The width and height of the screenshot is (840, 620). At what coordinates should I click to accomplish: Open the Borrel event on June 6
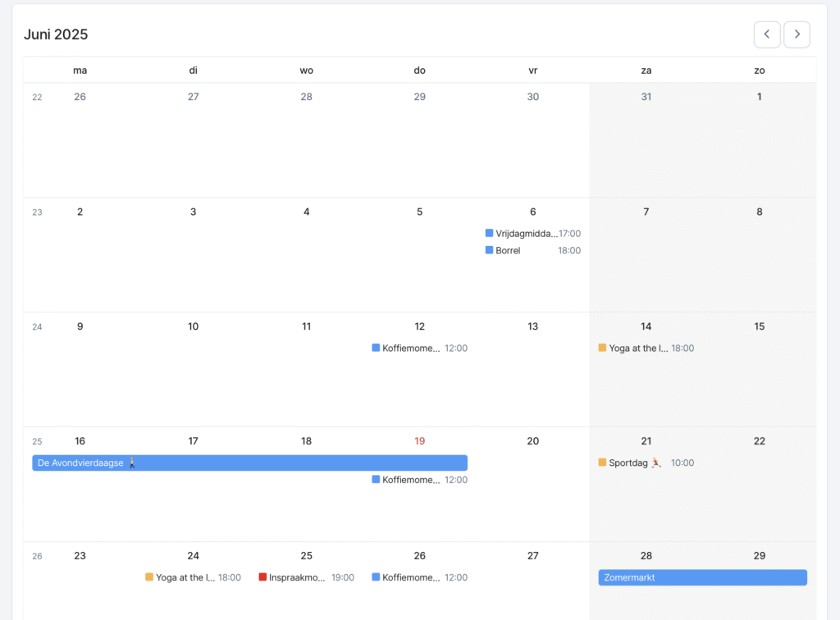point(508,251)
